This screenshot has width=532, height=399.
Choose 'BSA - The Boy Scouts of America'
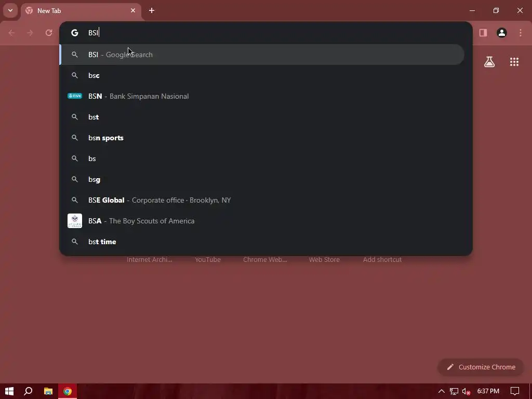262,221
